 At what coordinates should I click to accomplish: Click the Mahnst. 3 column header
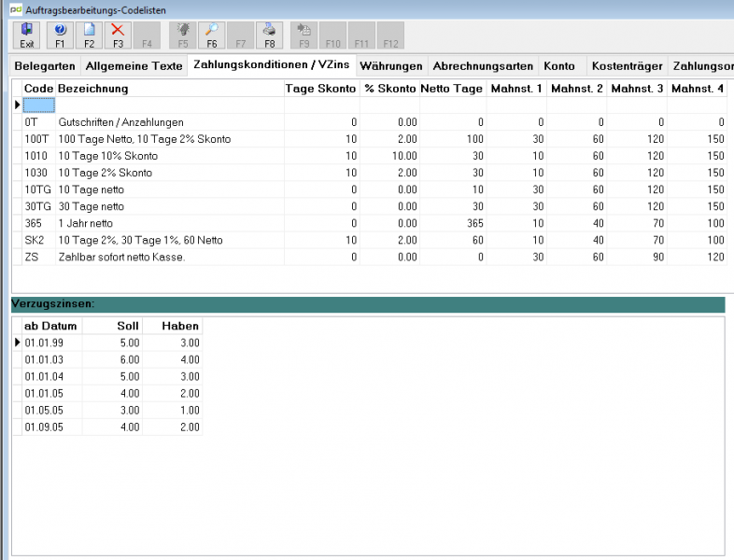(637, 89)
